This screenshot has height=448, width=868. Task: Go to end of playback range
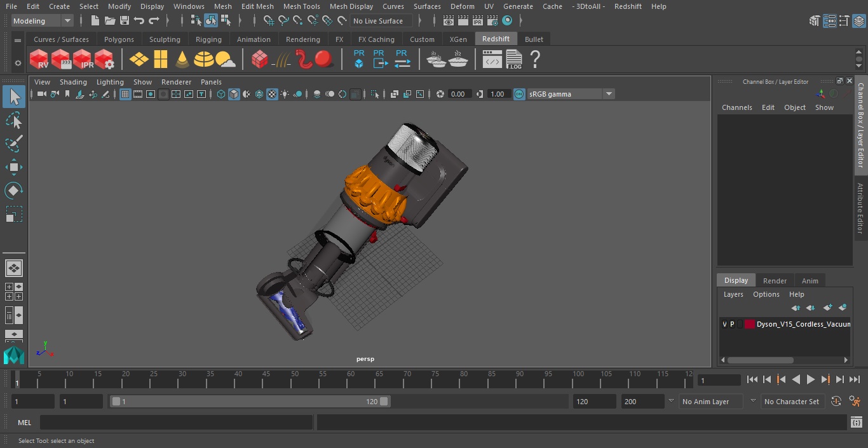click(x=855, y=379)
